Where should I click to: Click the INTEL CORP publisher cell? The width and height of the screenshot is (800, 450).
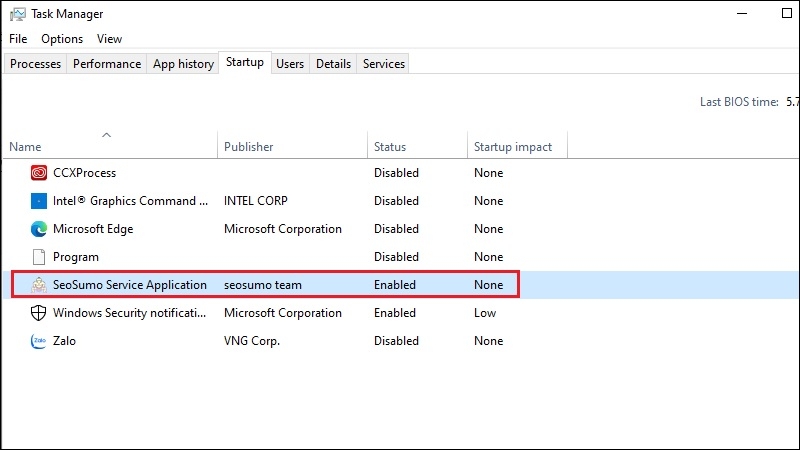[x=256, y=201]
